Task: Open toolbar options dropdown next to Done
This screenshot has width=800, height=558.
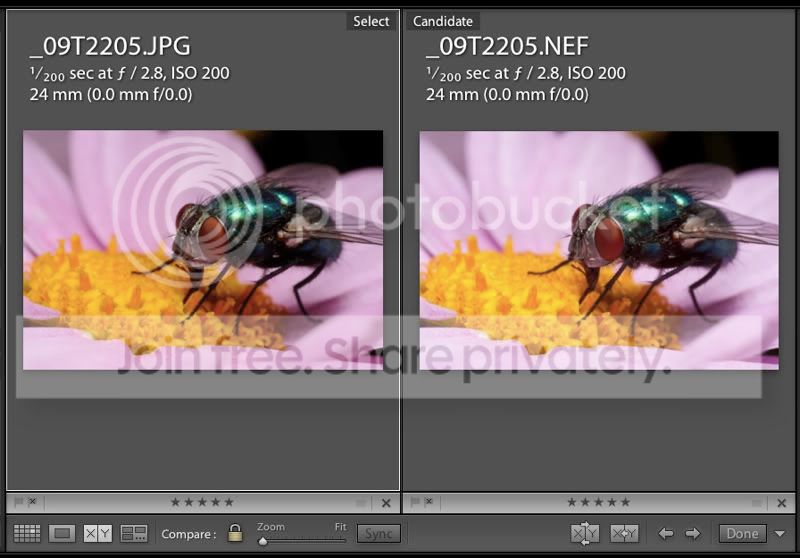Action: click(780, 534)
